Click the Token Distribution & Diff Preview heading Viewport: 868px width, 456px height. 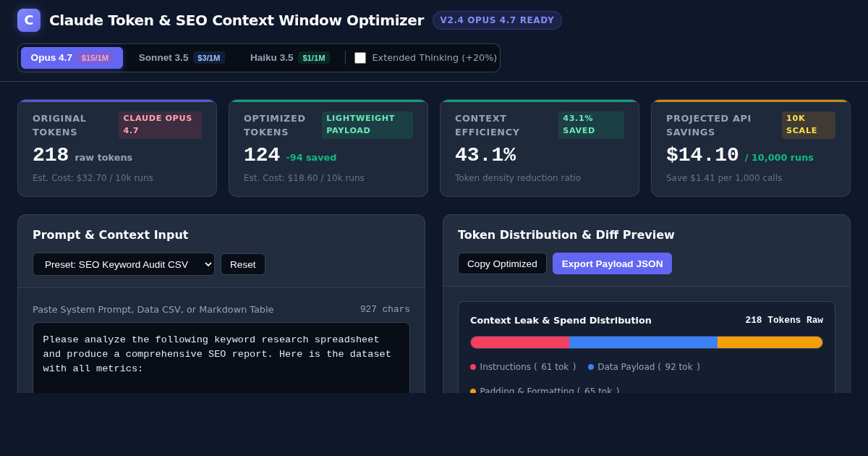(x=566, y=235)
